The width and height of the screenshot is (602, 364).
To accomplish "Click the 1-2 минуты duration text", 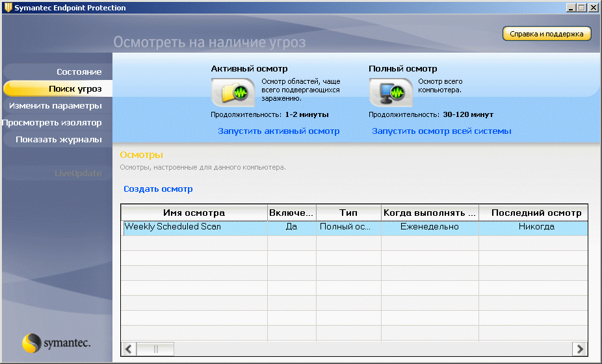I will (x=307, y=114).
